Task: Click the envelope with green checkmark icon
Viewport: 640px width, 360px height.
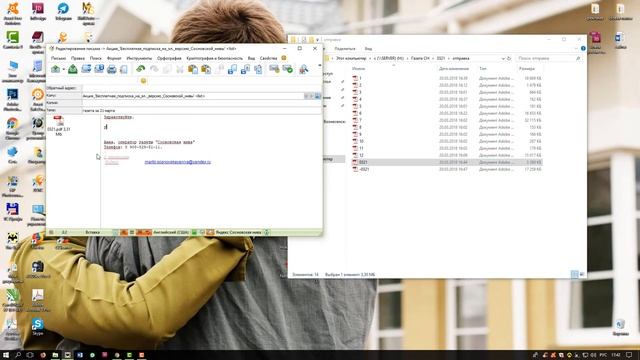Action: [287, 69]
